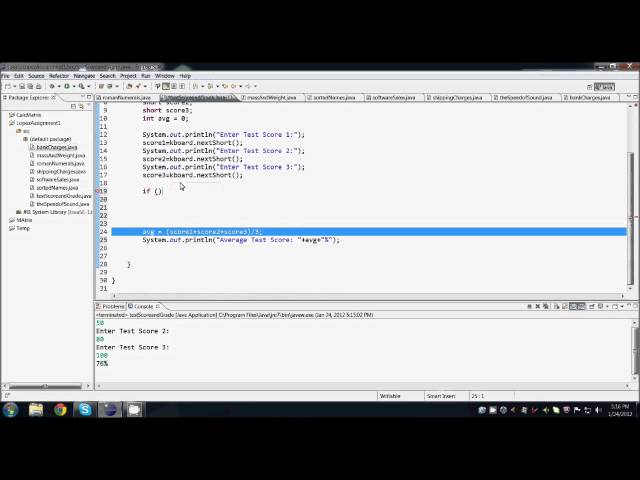The width and height of the screenshot is (640, 480).
Task: Select softwareSales.java in Package Explorer
Action: click(55, 180)
